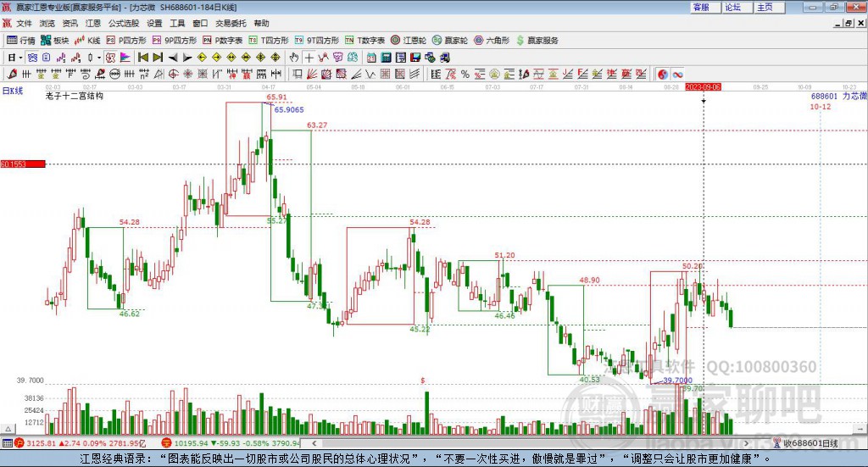Image resolution: width=868 pixels, height=467 pixels.
Task: Click the horizontal scrollbar right arrow
Action: tap(746, 443)
